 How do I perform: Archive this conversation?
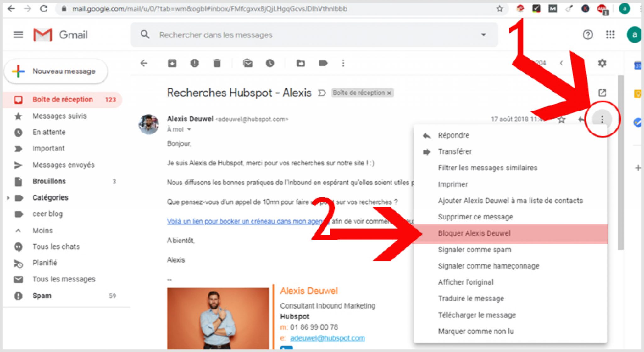(x=172, y=63)
